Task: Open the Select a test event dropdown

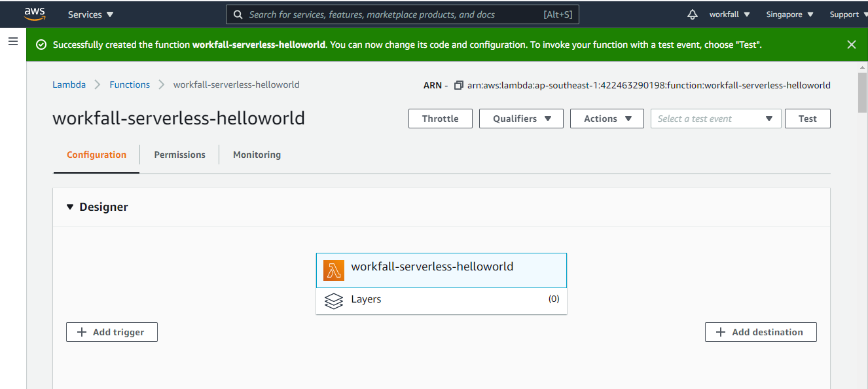Action: 715,119
